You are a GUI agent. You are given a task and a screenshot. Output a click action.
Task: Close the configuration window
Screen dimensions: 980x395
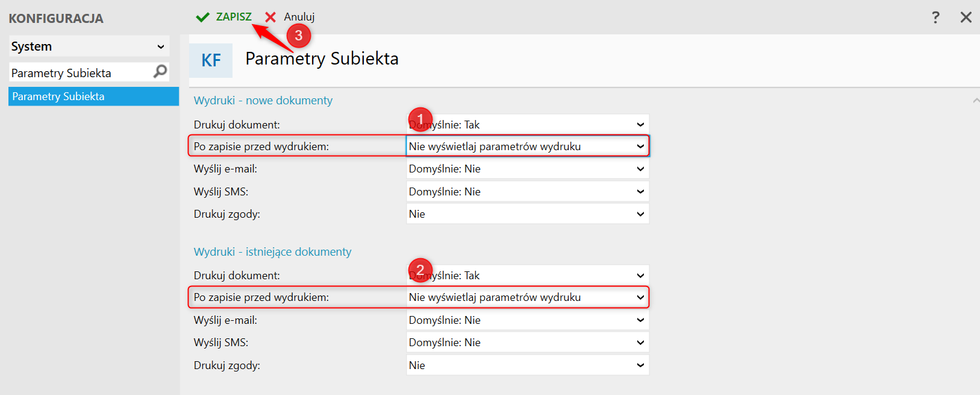point(966,17)
